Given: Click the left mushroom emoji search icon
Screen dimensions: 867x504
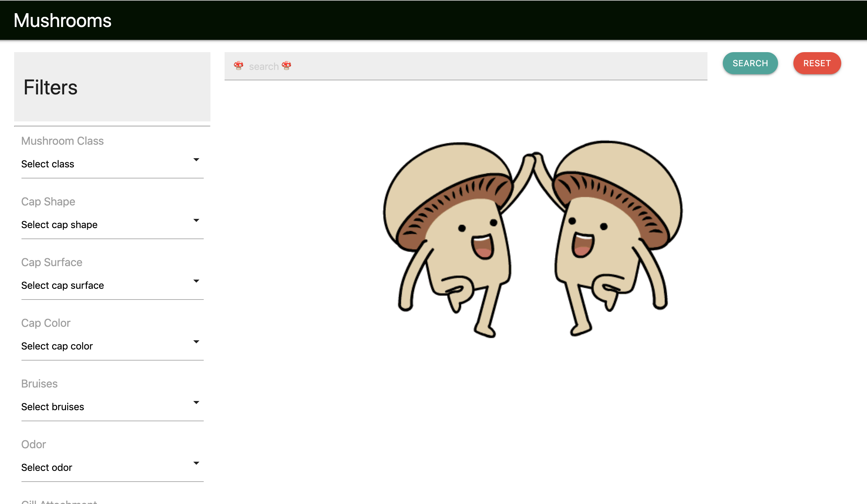Looking at the screenshot, I should 238,66.
